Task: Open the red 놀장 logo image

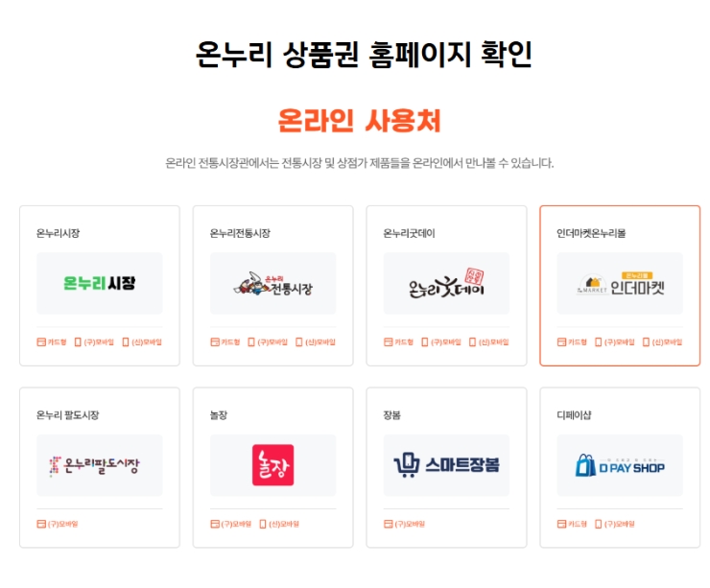Action: tap(273, 465)
